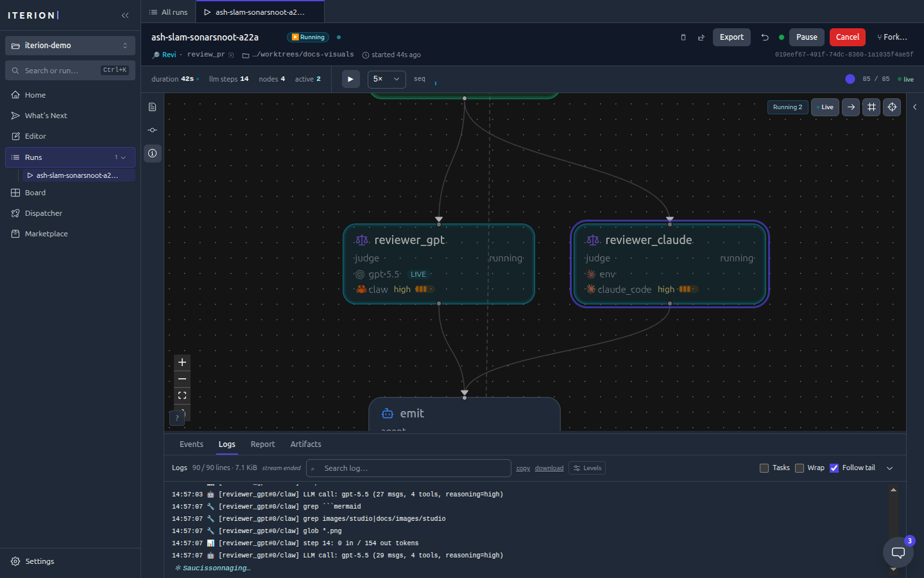The width and height of the screenshot is (924, 578).
Task: Open What's Next from the sidebar
Action: click(71, 116)
